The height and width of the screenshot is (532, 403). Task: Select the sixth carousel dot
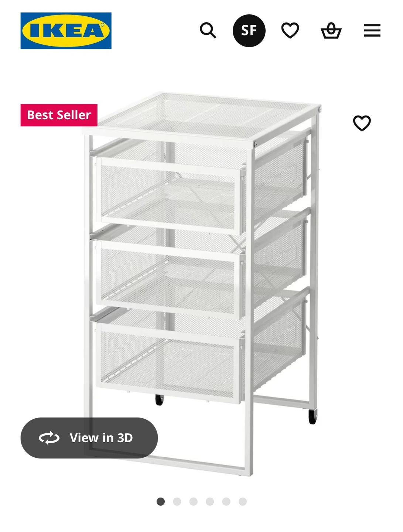(x=242, y=501)
